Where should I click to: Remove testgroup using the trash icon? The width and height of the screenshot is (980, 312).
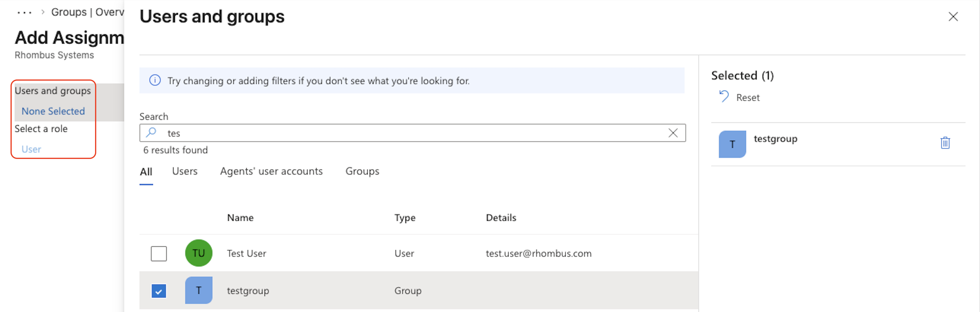click(x=945, y=143)
